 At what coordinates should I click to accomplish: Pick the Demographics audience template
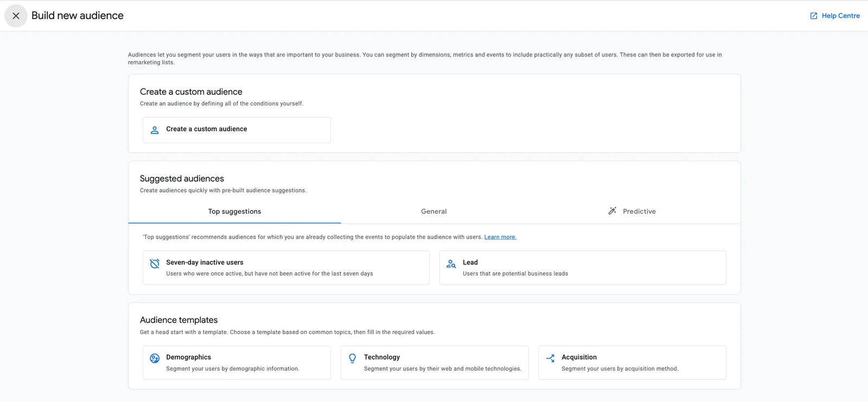(x=237, y=362)
